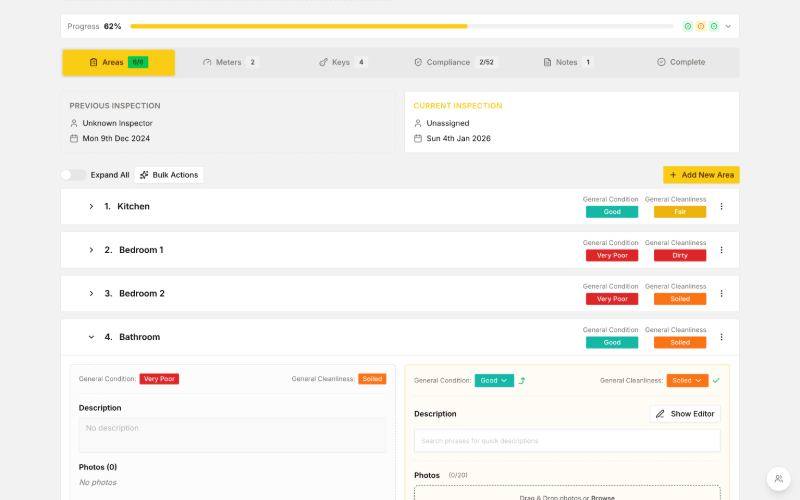
Task: Click Add New Area button
Action: [701, 175]
